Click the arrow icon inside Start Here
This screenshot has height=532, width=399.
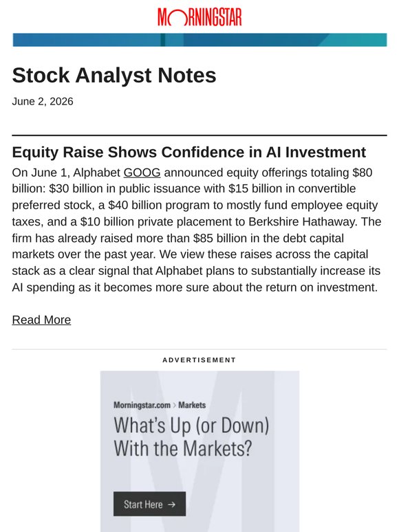[172, 505]
